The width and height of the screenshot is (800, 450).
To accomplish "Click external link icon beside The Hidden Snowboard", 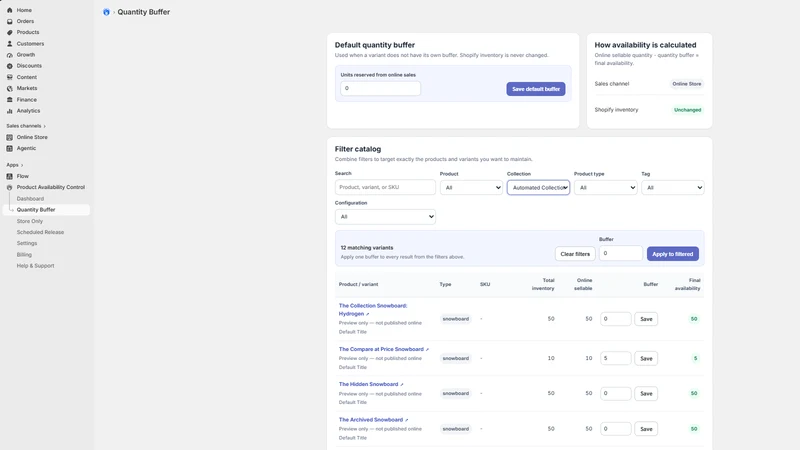I will (402, 385).
